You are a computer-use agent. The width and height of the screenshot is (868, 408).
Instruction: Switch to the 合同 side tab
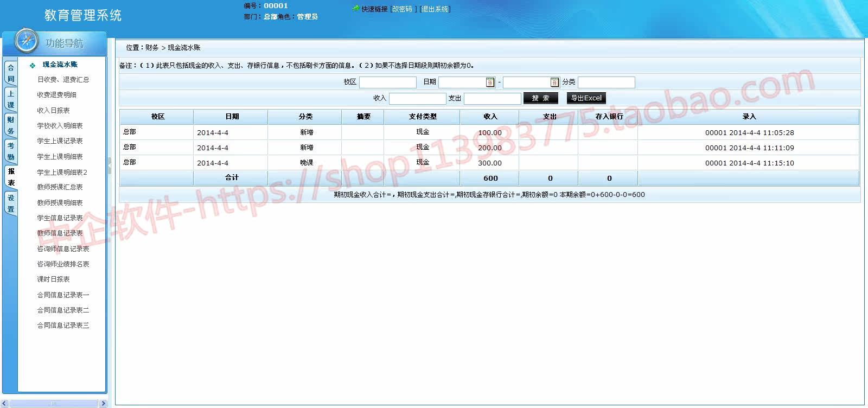[x=10, y=73]
